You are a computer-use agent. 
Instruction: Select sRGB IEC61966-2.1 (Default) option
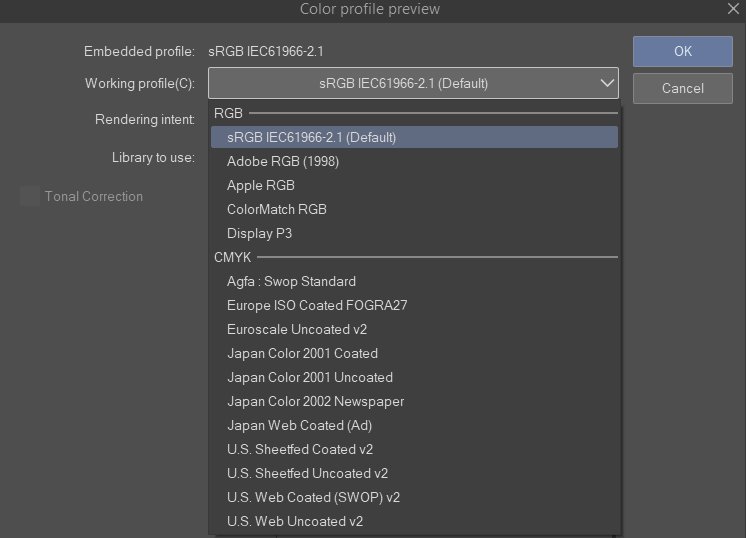click(x=414, y=137)
